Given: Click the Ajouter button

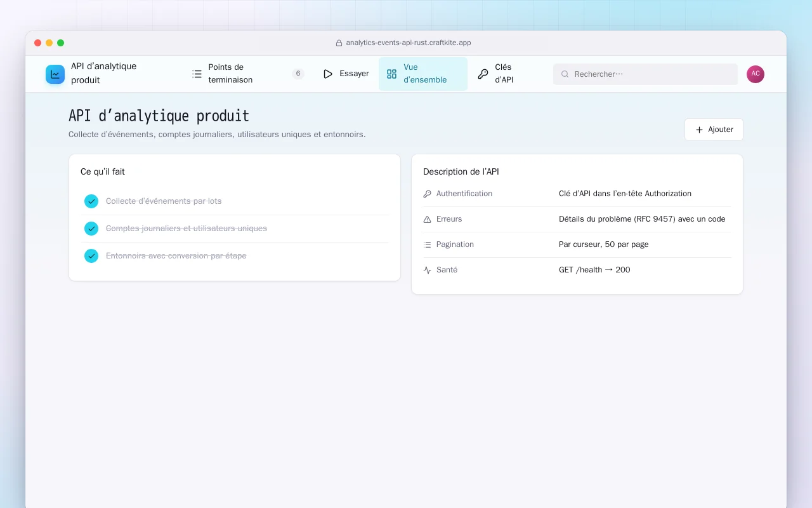Looking at the screenshot, I should coord(714,130).
